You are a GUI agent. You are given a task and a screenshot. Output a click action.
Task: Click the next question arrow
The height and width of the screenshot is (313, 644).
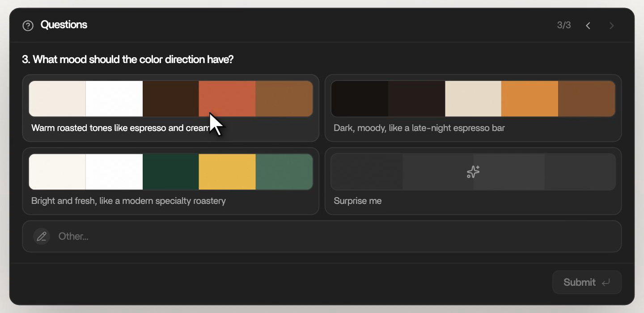tap(611, 25)
